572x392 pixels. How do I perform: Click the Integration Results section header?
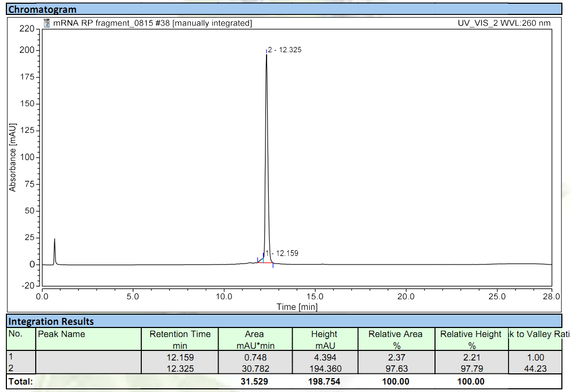(x=51, y=321)
